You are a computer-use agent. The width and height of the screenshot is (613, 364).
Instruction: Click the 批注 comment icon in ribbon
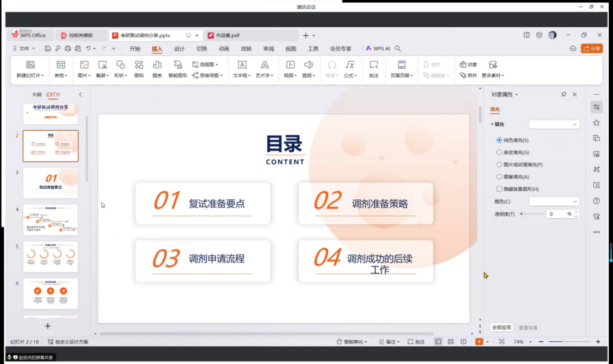pyautogui.click(x=373, y=69)
